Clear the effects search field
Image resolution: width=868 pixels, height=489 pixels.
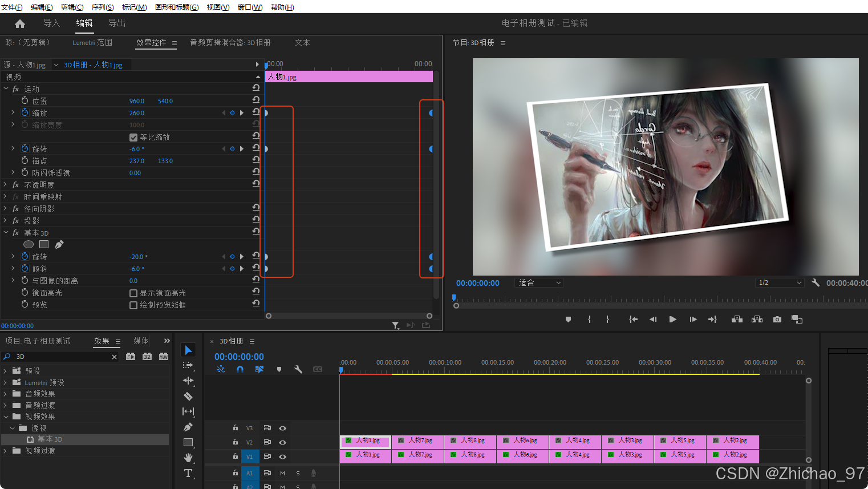pos(114,357)
